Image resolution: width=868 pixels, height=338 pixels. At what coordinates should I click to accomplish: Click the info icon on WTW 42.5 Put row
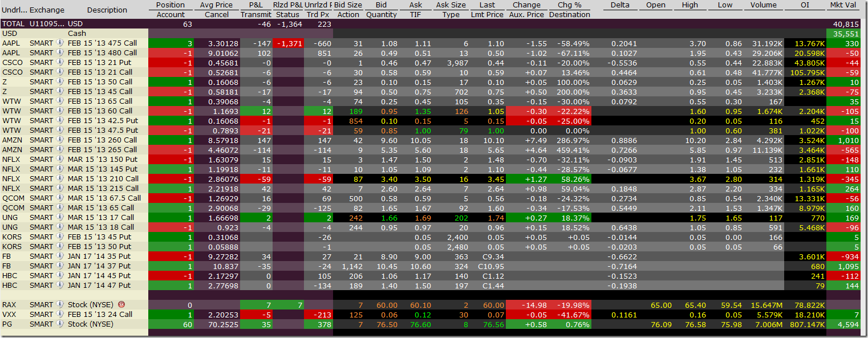60,121
